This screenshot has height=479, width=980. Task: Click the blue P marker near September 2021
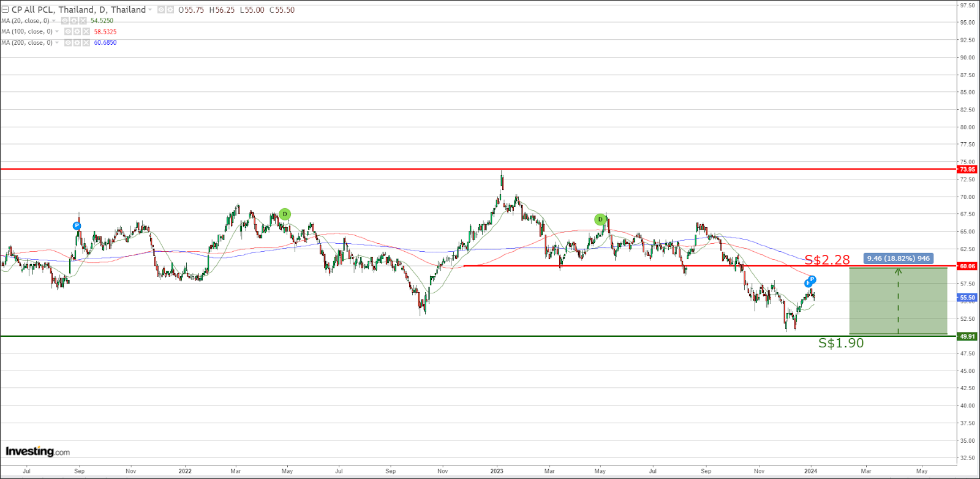click(x=77, y=226)
